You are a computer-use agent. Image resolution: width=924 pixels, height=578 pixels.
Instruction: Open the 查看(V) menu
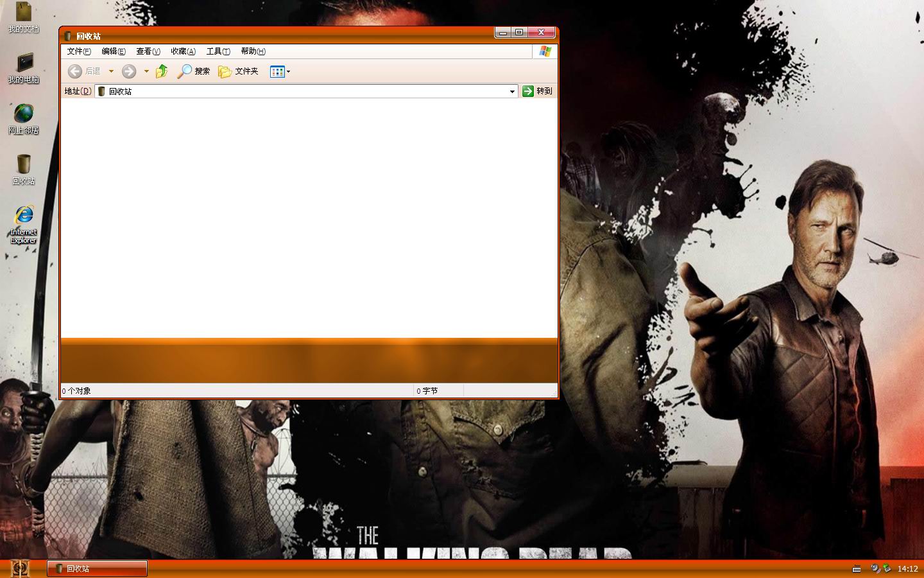point(148,51)
